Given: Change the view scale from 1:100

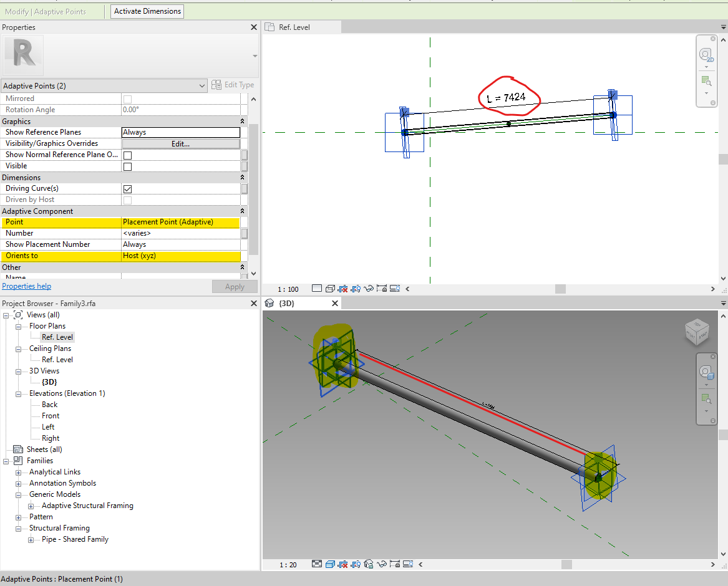Looking at the screenshot, I should (287, 288).
